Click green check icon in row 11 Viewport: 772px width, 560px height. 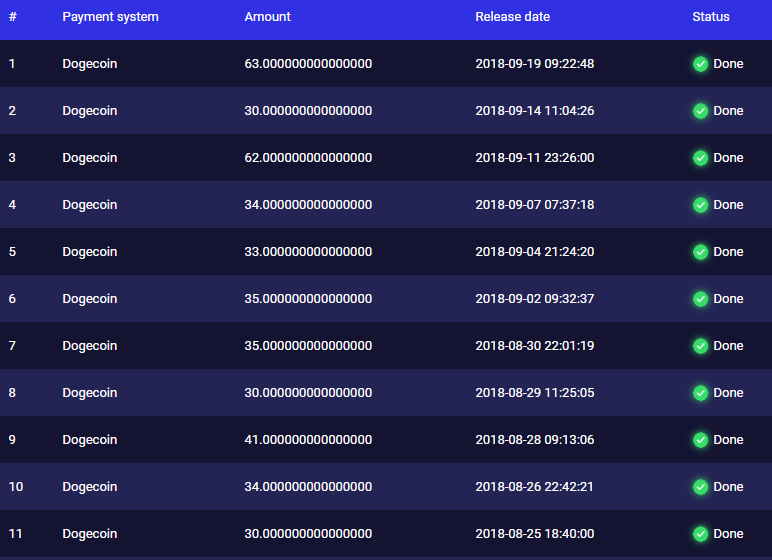coord(700,534)
